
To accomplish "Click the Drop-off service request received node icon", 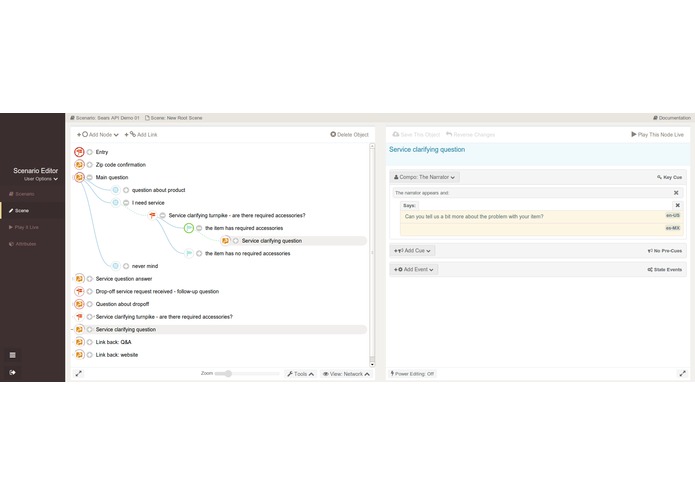I will [x=79, y=292].
